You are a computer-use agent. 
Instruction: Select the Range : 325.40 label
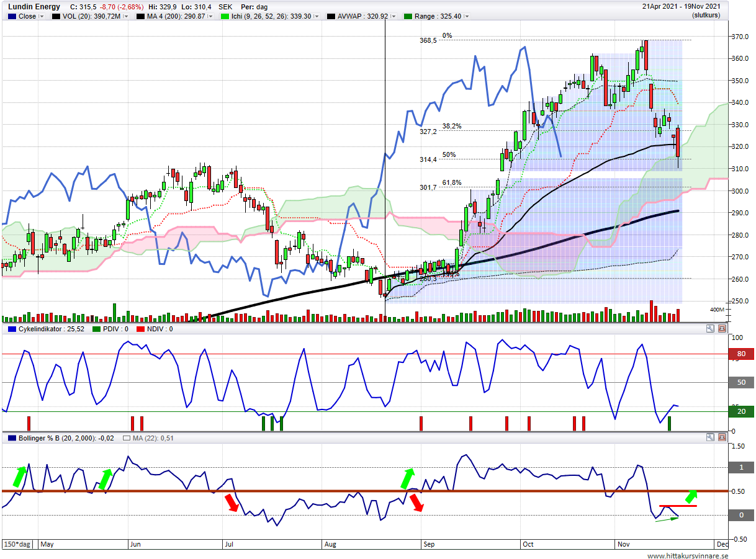(x=438, y=17)
